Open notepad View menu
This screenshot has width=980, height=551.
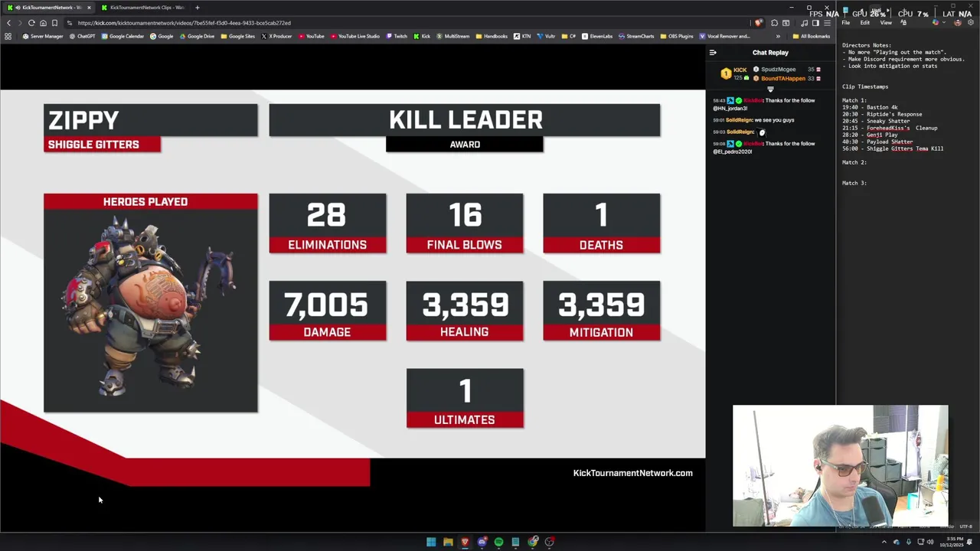click(x=885, y=23)
